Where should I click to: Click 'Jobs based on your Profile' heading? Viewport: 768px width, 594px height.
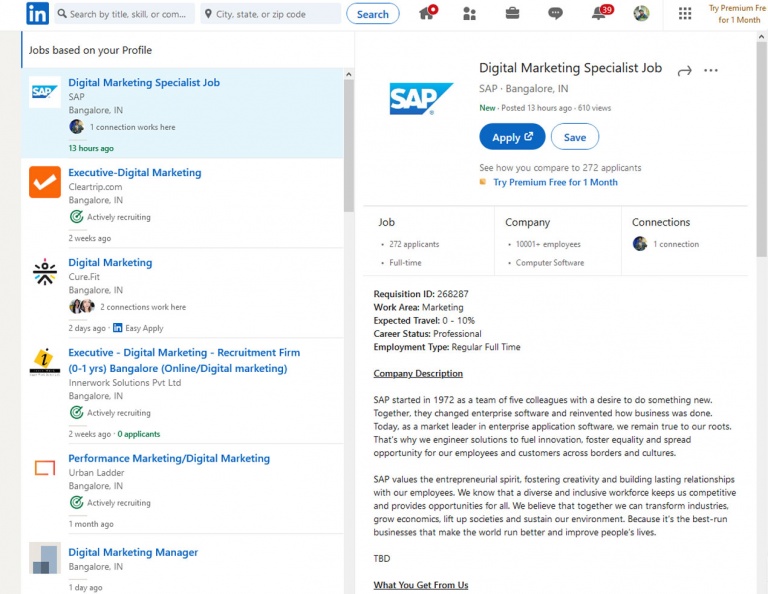[x=90, y=50]
